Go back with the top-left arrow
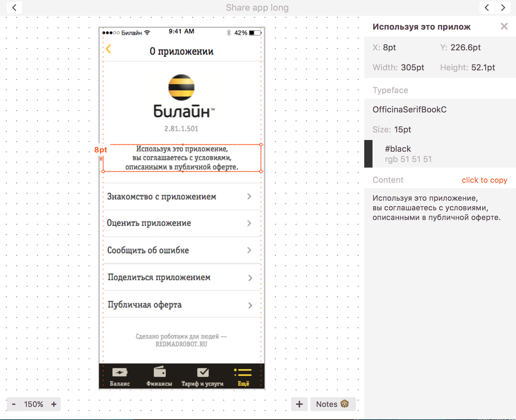The image size is (516, 420). click(14, 7)
